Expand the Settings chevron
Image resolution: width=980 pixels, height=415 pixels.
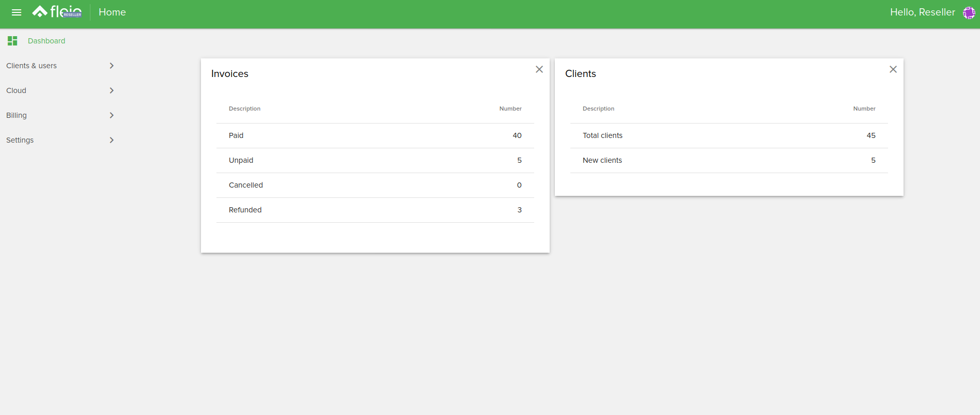click(x=112, y=140)
